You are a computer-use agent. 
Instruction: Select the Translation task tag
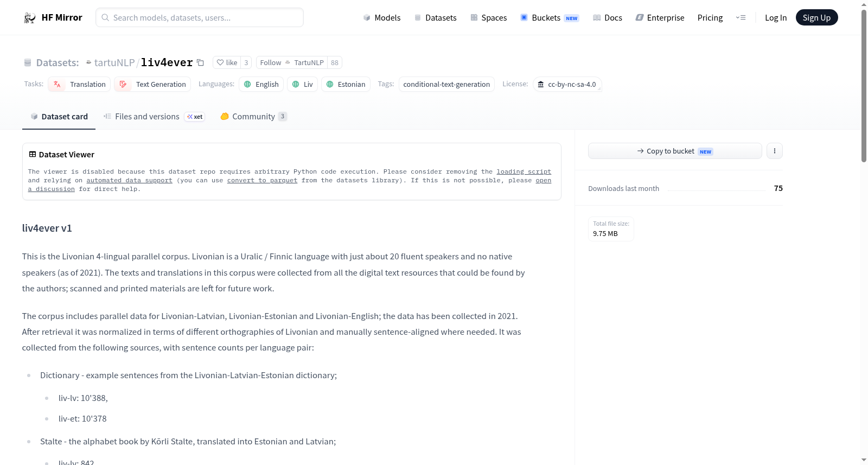tap(79, 84)
